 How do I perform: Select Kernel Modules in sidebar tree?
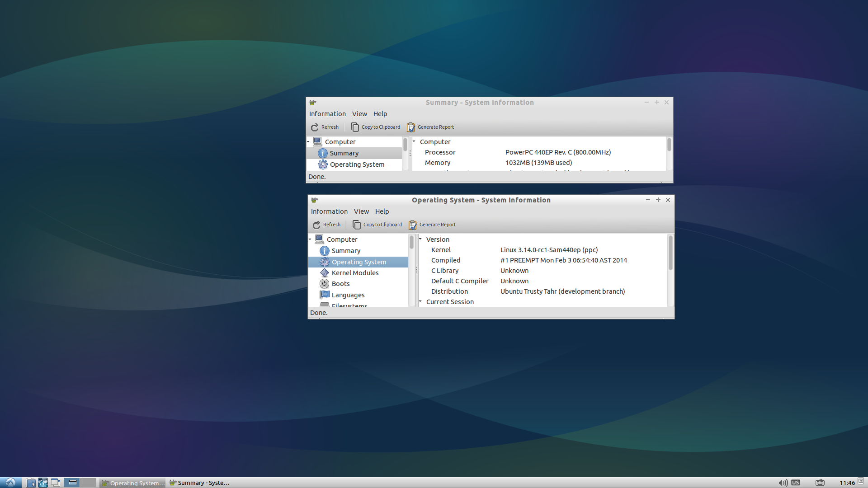[x=355, y=273]
